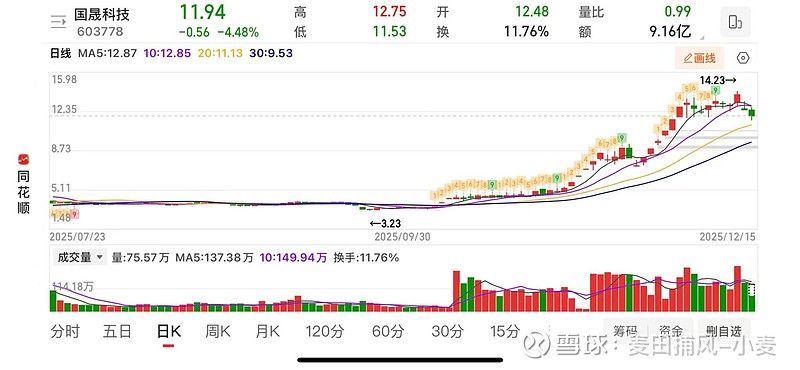The width and height of the screenshot is (800, 370).
Task: Click the 画线 draw line button
Action: [x=699, y=58]
